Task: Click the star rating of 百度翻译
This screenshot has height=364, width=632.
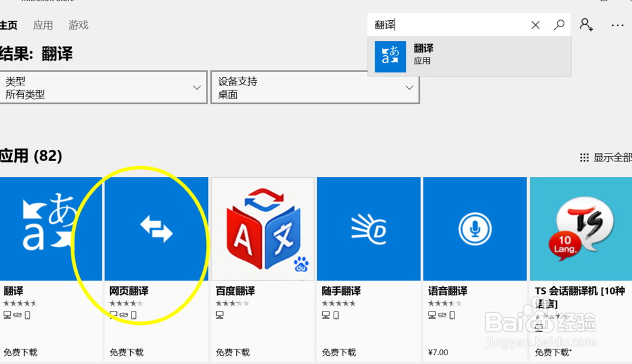Action: (233, 303)
